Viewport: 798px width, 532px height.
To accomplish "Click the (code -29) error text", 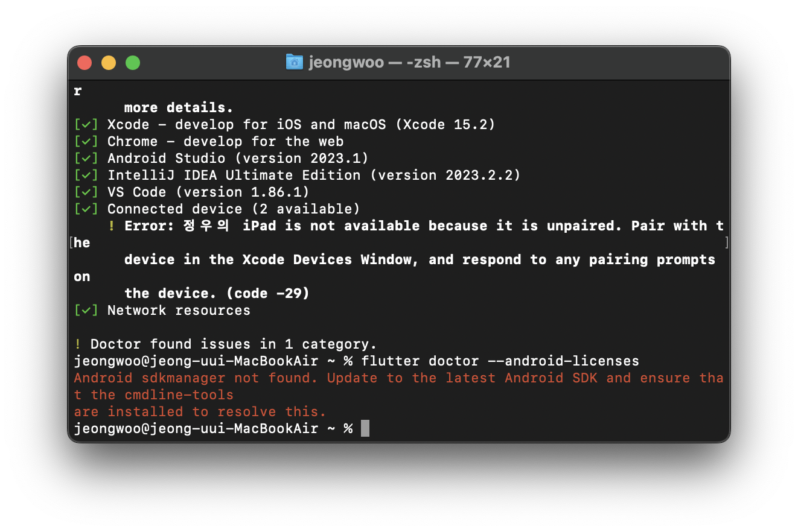I will (268, 294).
